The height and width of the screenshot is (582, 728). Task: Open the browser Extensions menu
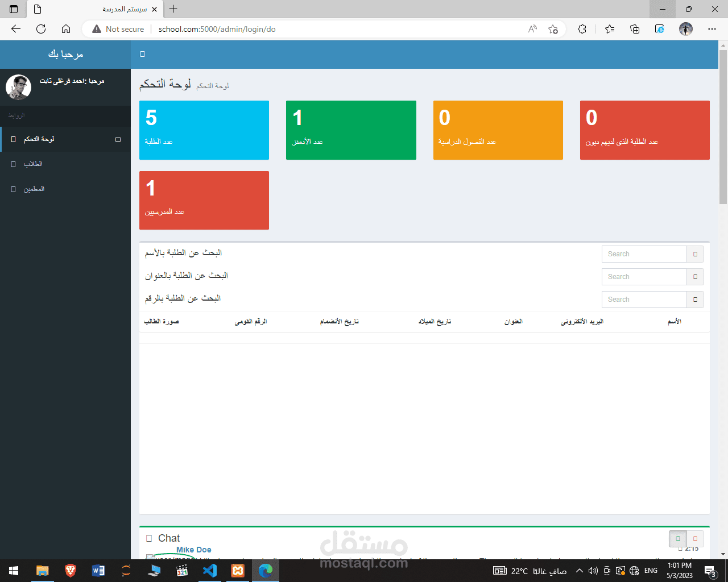click(582, 29)
